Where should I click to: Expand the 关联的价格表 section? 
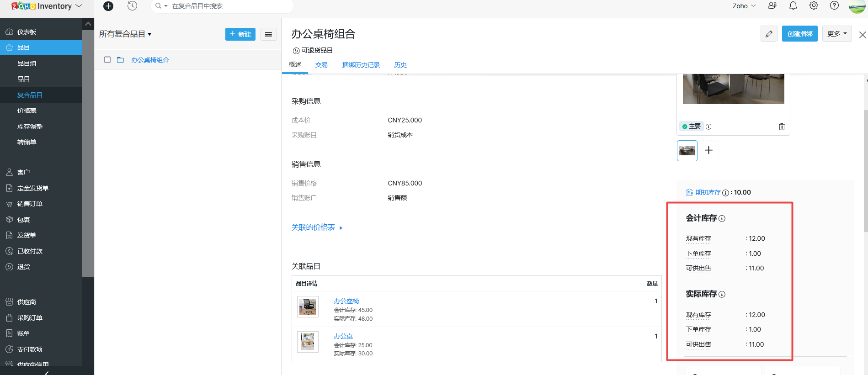[x=317, y=227]
